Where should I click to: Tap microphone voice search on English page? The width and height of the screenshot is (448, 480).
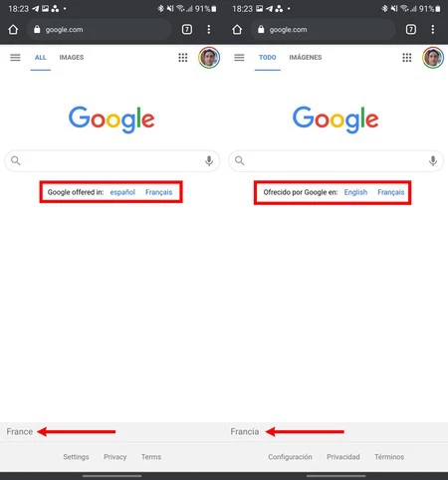(209, 161)
